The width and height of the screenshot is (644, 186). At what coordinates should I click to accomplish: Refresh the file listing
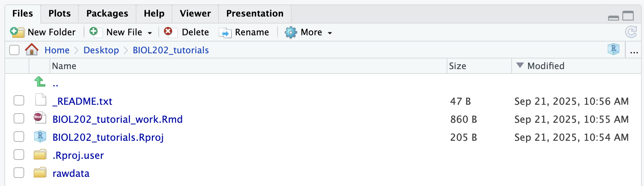(x=631, y=32)
